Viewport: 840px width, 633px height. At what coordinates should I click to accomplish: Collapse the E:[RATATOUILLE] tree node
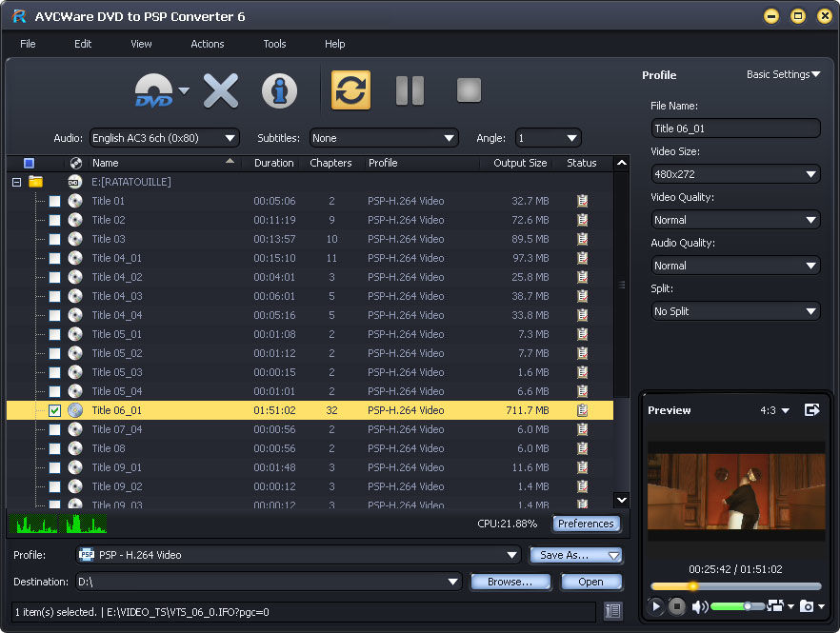(x=16, y=182)
